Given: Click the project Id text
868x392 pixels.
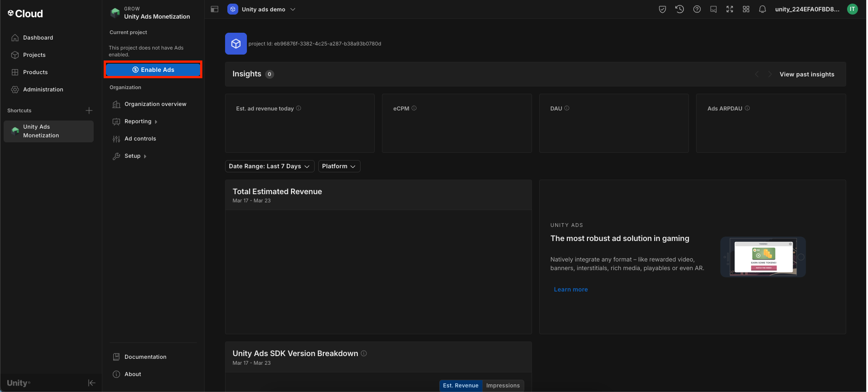Looking at the screenshot, I should pos(315,44).
